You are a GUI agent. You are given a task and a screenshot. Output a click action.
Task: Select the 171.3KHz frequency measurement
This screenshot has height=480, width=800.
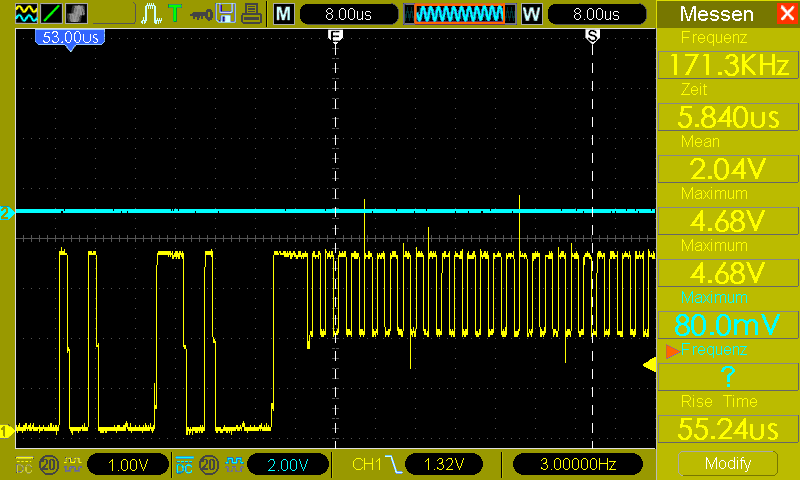pos(728,65)
